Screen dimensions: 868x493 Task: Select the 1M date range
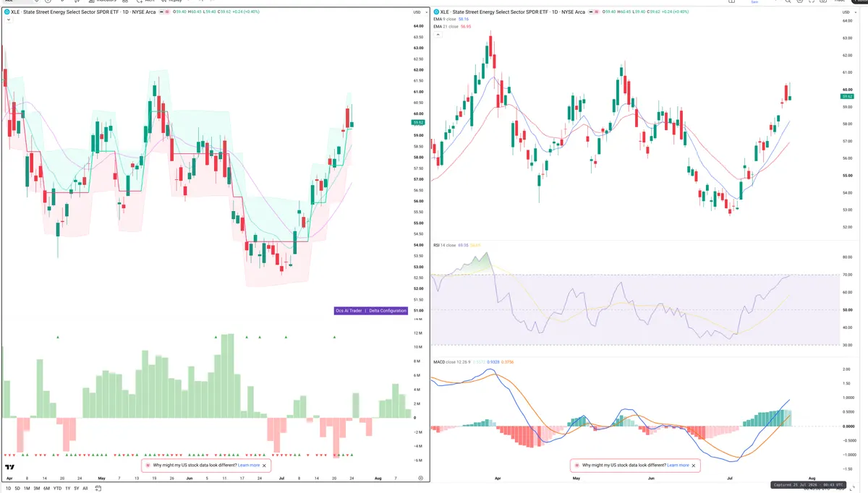point(27,489)
